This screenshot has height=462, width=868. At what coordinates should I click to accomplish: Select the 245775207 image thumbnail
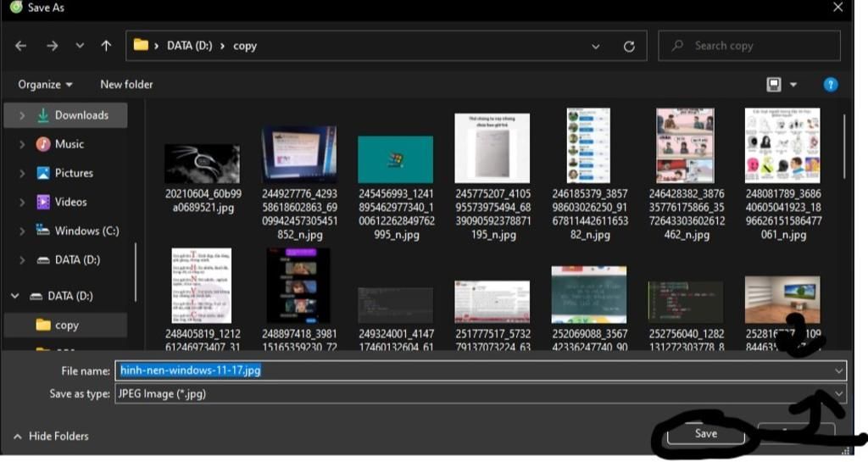tap(492, 148)
